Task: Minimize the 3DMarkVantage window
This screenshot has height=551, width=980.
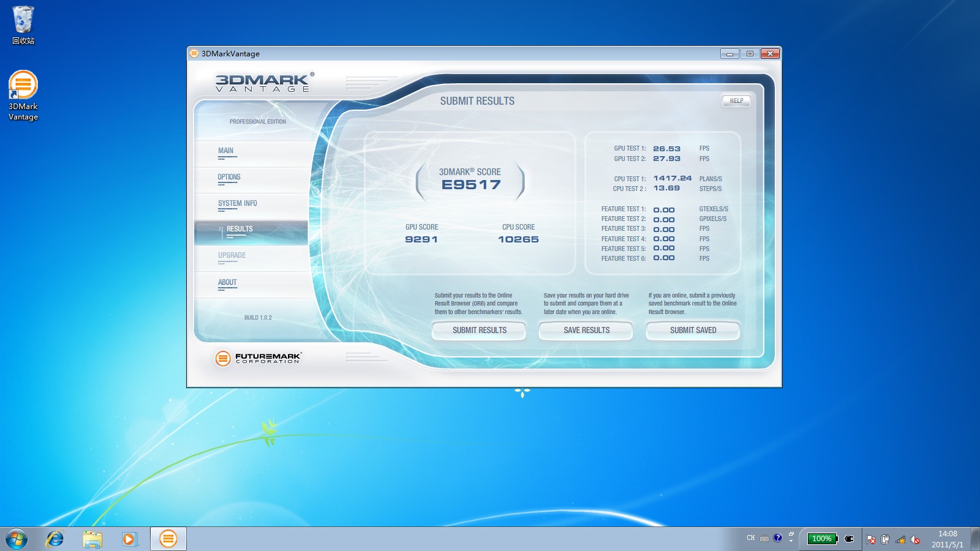Action: (x=729, y=54)
